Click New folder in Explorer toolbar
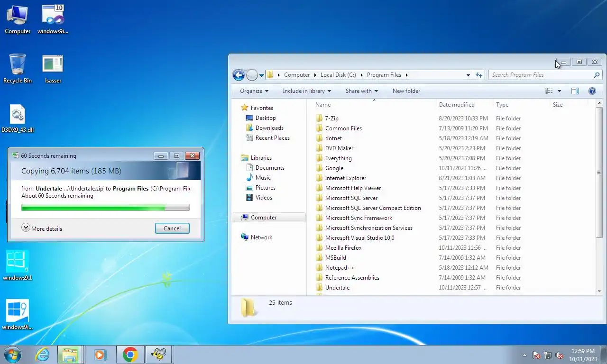607x364 pixels. point(406,91)
